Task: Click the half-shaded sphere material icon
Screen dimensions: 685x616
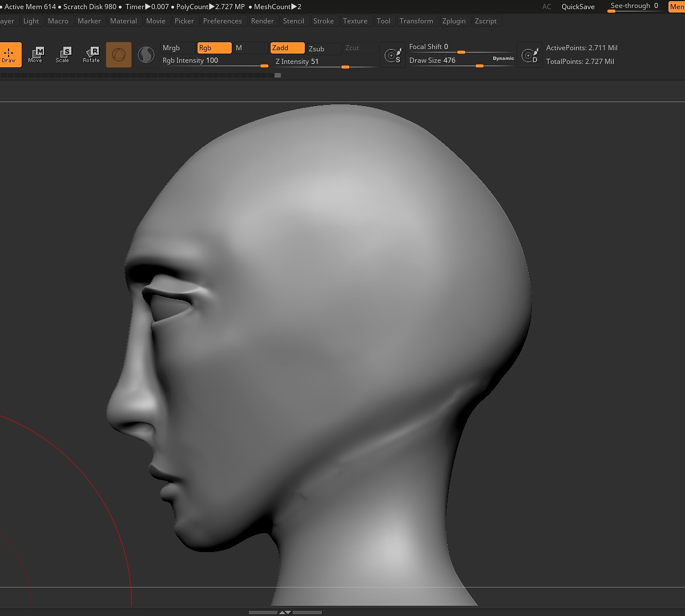Action: click(146, 55)
